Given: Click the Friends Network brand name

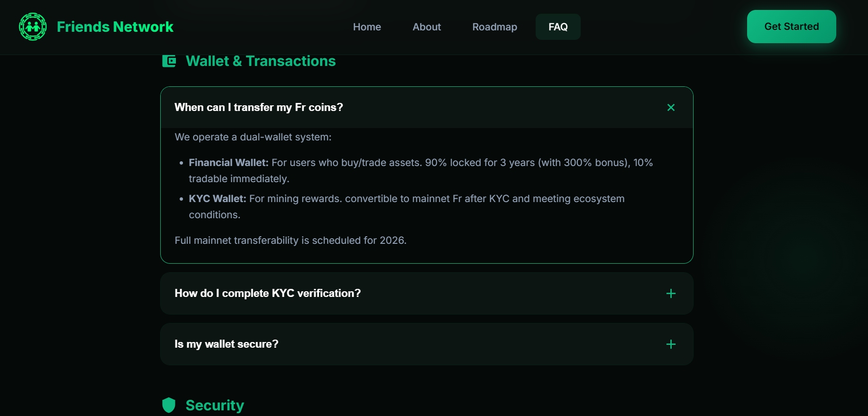Looking at the screenshot, I should click(115, 27).
